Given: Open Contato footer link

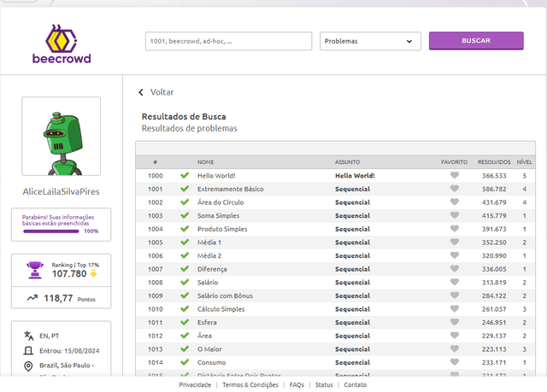Looking at the screenshot, I should 356,384.
